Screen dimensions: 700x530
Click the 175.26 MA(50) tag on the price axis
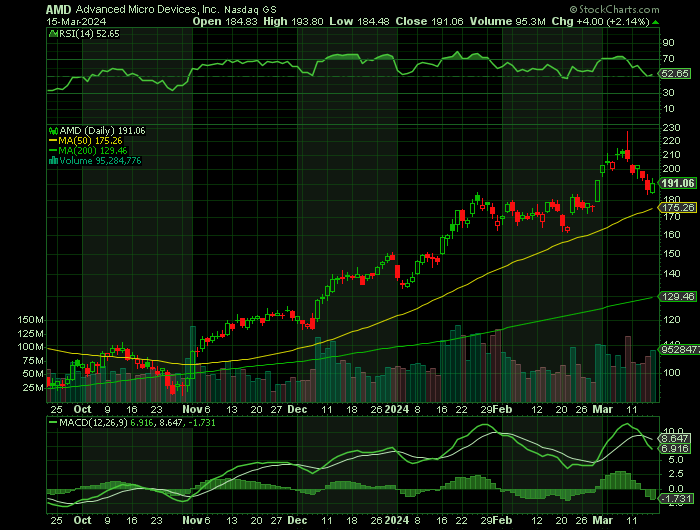(678, 208)
